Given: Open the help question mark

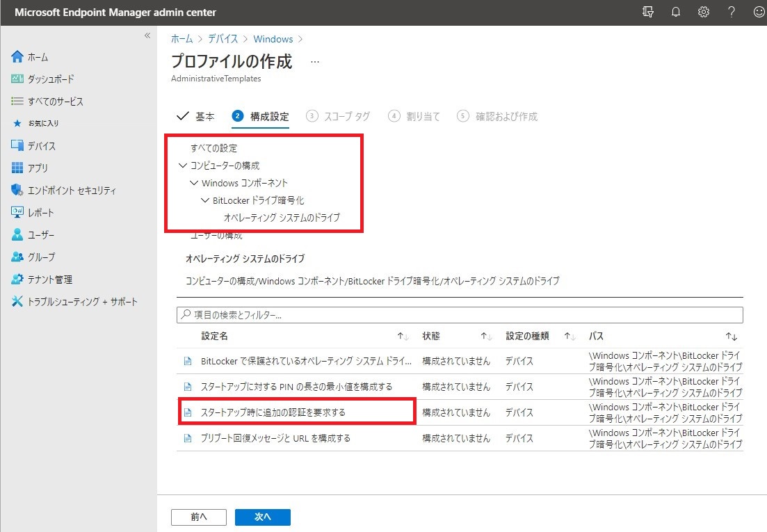Looking at the screenshot, I should pos(732,13).
